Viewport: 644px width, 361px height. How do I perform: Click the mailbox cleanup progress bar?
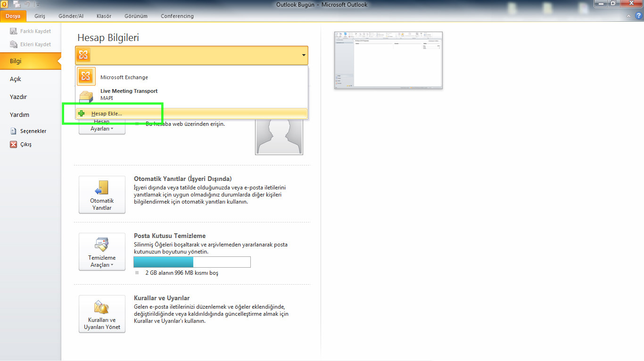(192, 262)
